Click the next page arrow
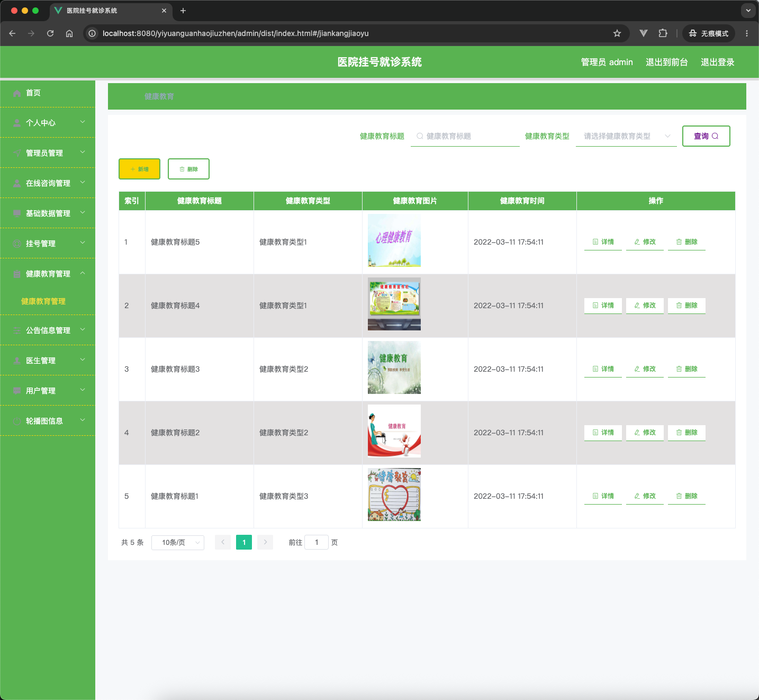This screenshot has height=700, width=759. (265, 542)
